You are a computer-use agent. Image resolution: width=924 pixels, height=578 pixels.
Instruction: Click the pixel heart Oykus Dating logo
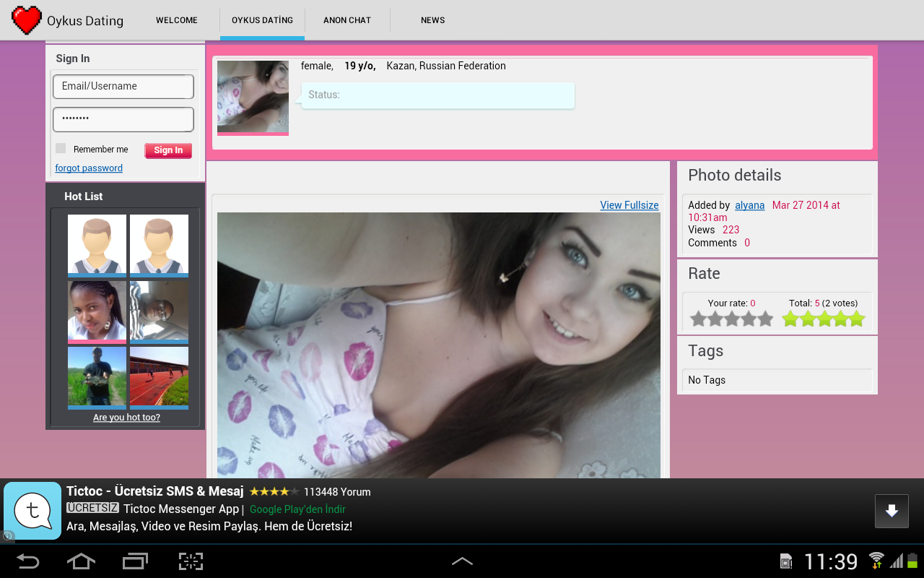[27, 20]
